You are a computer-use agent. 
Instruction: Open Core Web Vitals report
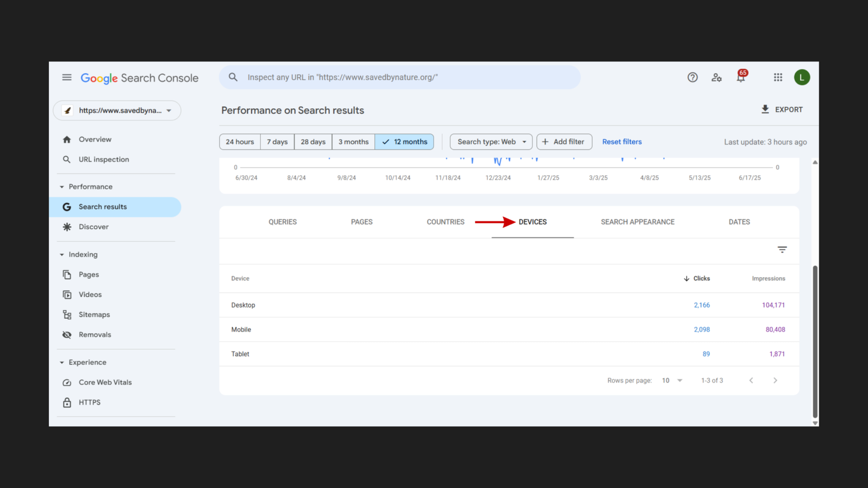click(x=105, y=382)
